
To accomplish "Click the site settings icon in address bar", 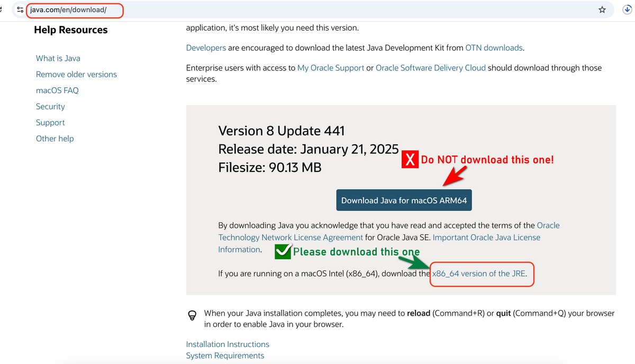I will pyautogui.click(x=21, y=10).
